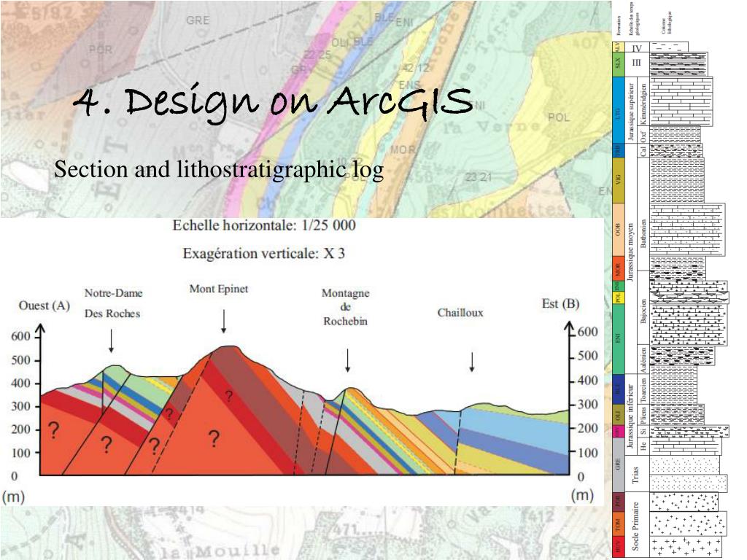
Task: Click the GRE grey formation swatch
Action: [618, 464]
